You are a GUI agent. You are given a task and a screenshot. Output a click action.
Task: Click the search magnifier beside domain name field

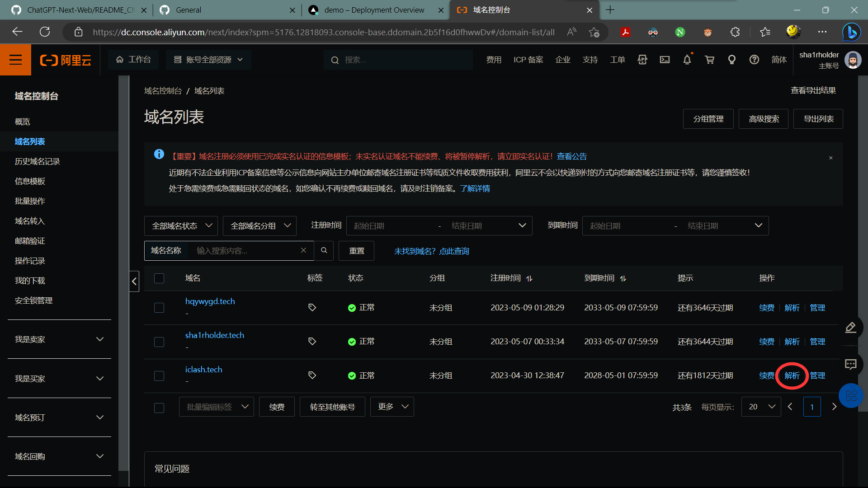pyautogui.click(x=324, y=250)
